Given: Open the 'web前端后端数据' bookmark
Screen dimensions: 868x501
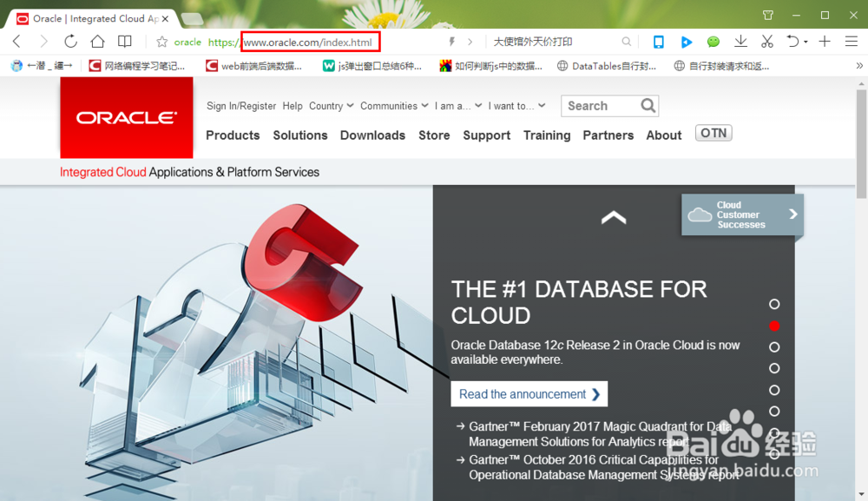Looking at the screenshot, I should (254, 66).
